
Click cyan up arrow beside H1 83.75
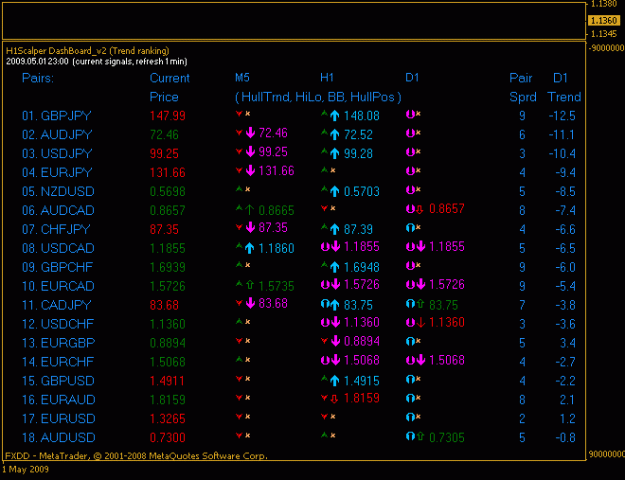[x=335, y=305]
